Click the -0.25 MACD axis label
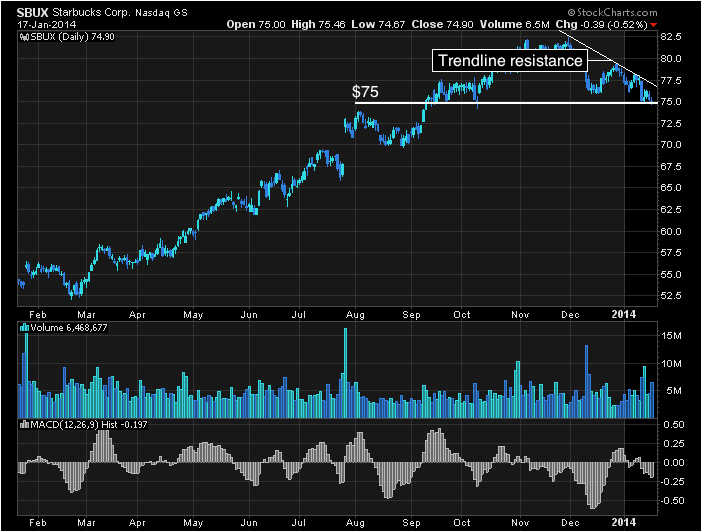Image resolution: width=702 pixels, height=532 pixels. 672,482
